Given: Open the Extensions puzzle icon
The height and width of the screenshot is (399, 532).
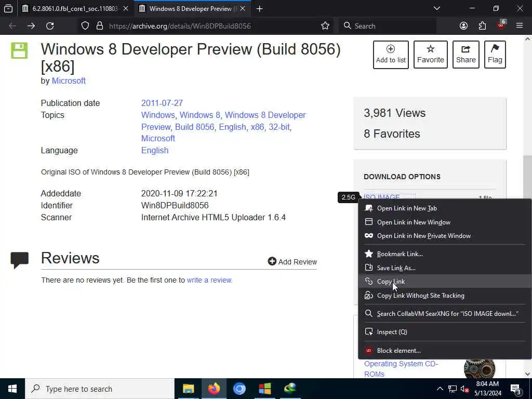Looking at the screenshot, I should pyautogui.click(x=482, y=26).
